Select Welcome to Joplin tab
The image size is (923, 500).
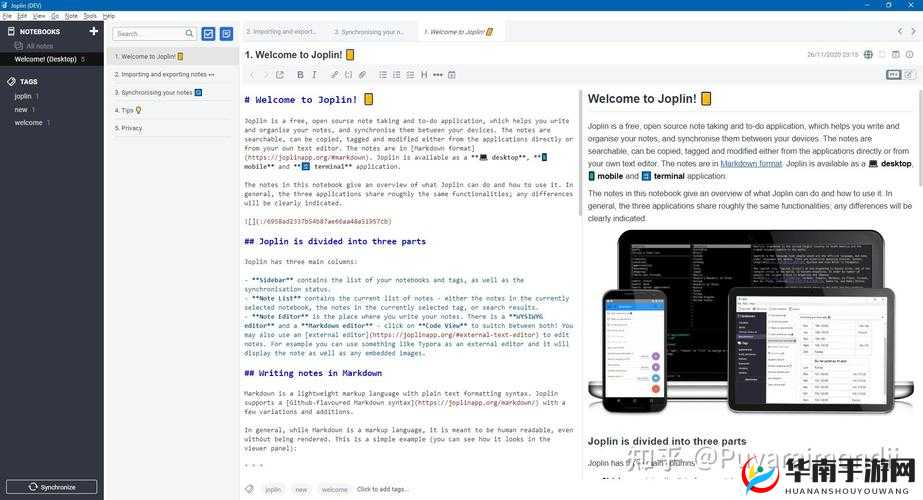tap(460, 32)
